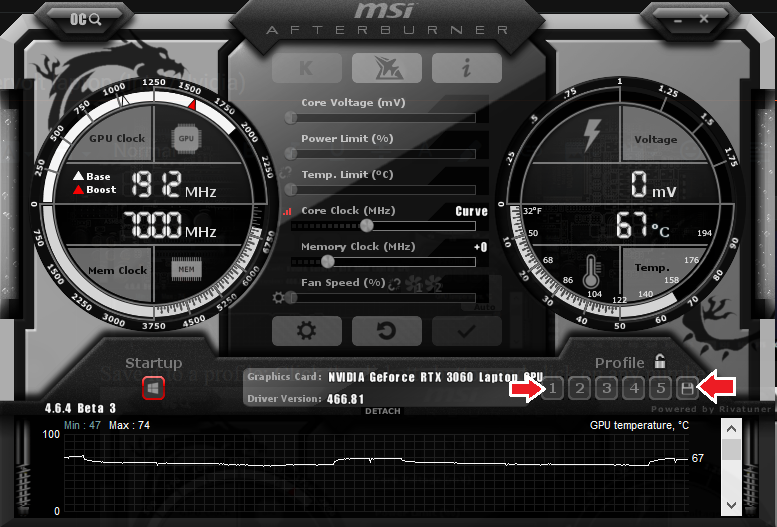Viewport: 777px width, 527px height.
Task: Select profile slot 2
Action: click(x=580, y=388)
